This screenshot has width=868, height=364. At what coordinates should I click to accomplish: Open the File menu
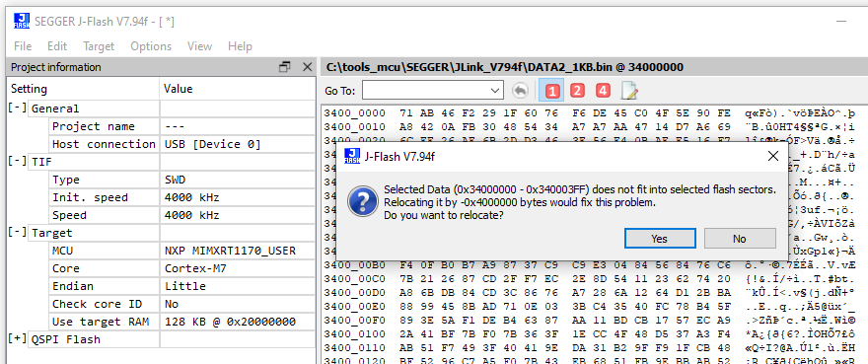(x=23, y=46)
